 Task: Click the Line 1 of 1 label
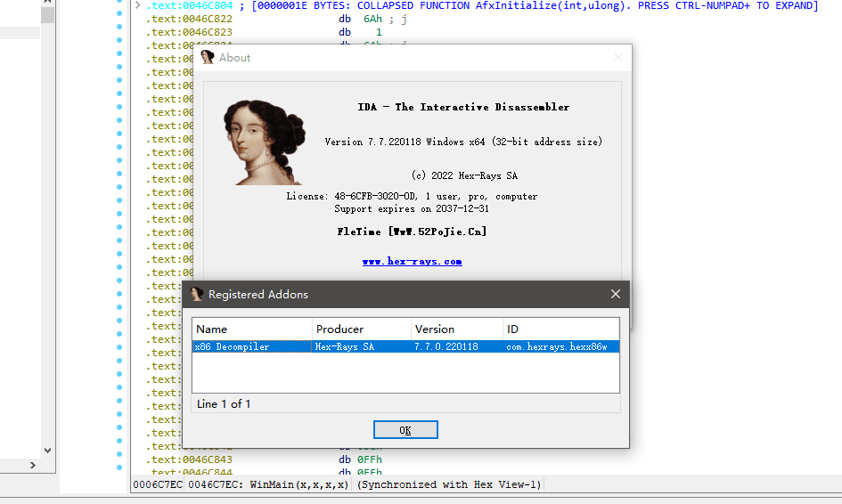tap(224, 404)
